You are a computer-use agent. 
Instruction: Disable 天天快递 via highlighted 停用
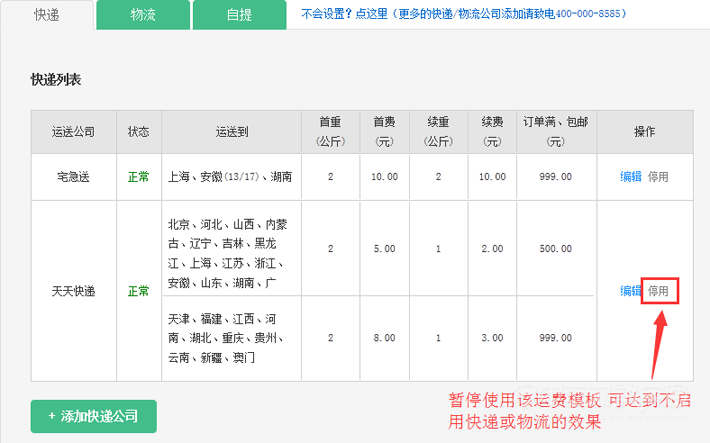coord(658,291)
